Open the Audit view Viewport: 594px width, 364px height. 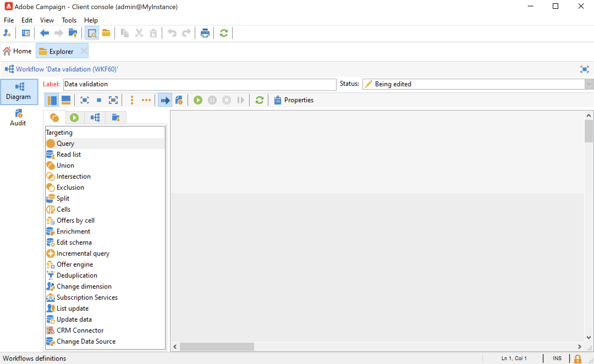coord(18,118)
